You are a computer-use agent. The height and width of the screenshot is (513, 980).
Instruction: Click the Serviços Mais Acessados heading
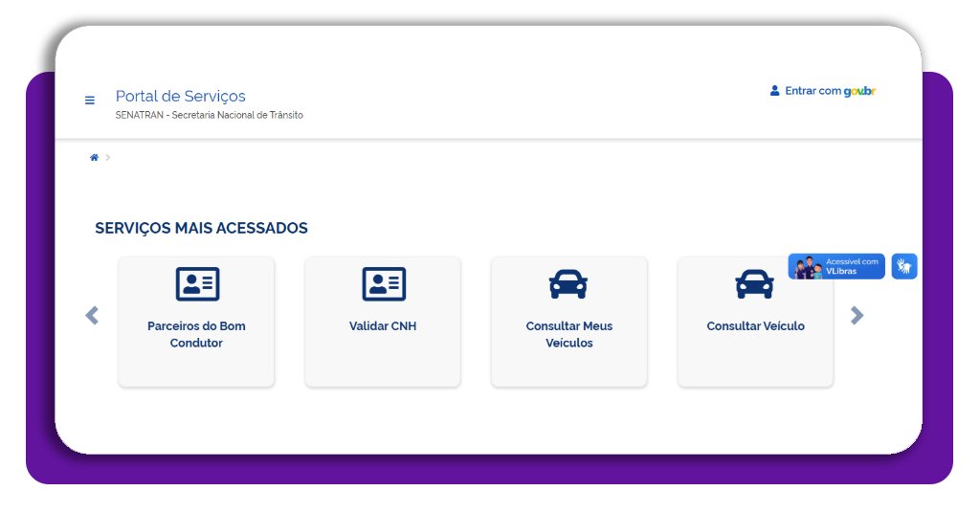click(x=201, y=228)
